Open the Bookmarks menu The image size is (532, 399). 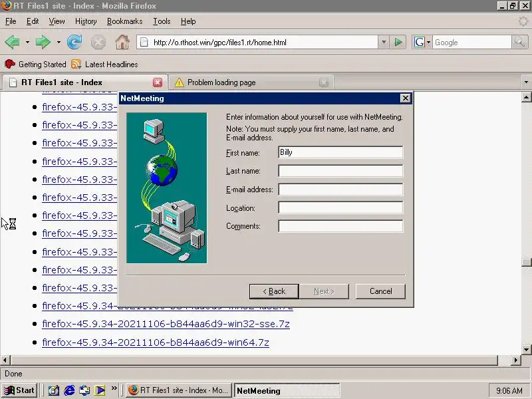click(x=124, y=21)
